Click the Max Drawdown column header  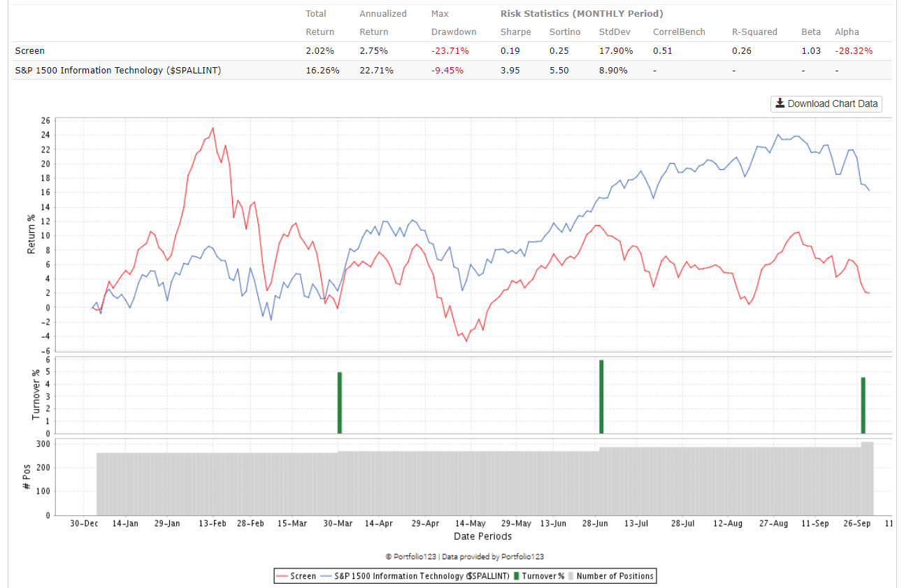point(453,22)
